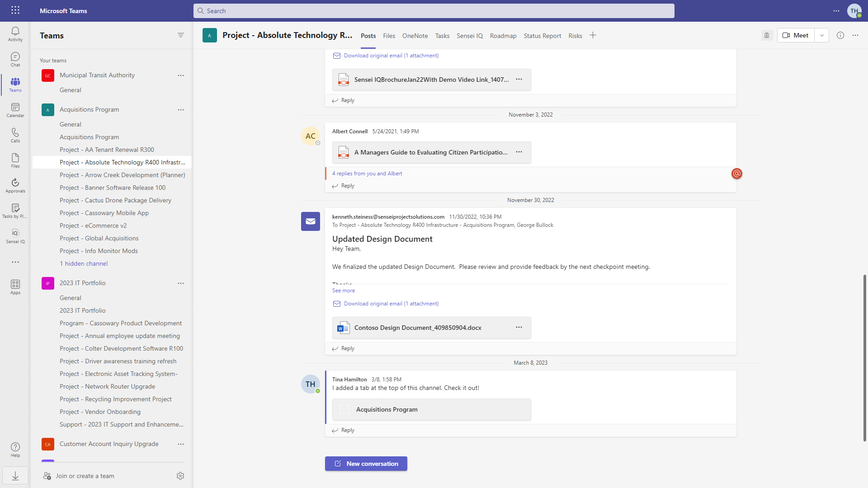The image size is (868, 488).
Task: Open Acquisitions Program tab card
Action: 432,409
